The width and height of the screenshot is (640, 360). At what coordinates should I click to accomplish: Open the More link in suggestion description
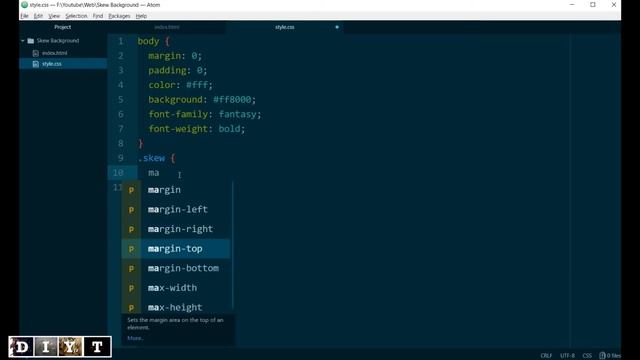point(135,338)
